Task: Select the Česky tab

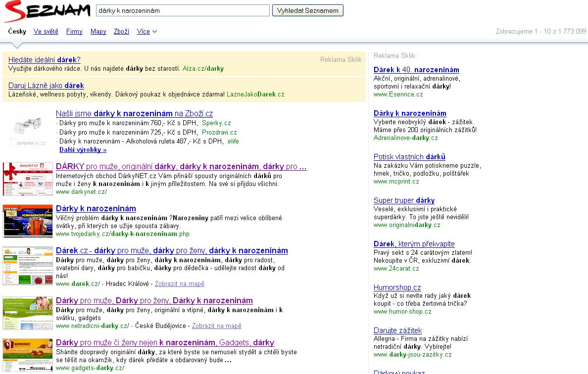Action: 17,32
